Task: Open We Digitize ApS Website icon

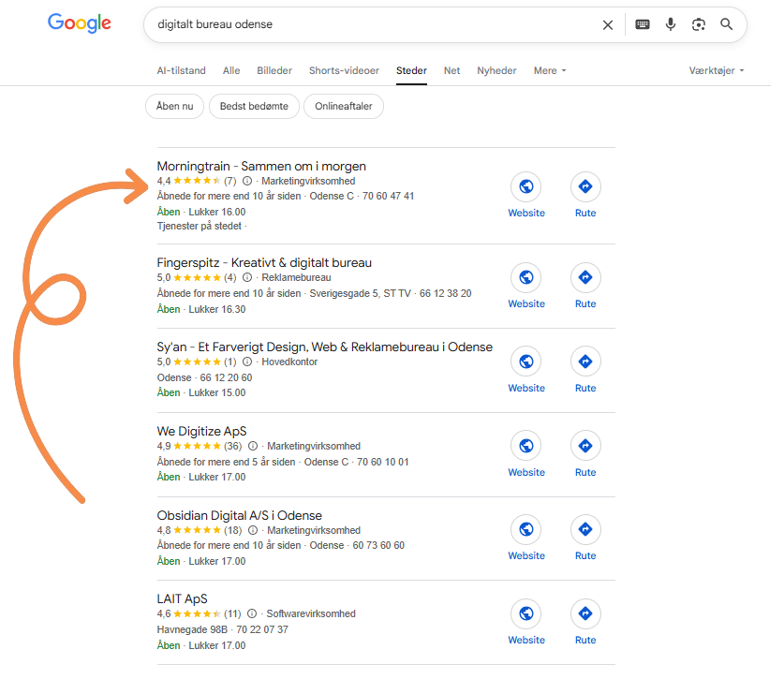Action: click(526, 446)
